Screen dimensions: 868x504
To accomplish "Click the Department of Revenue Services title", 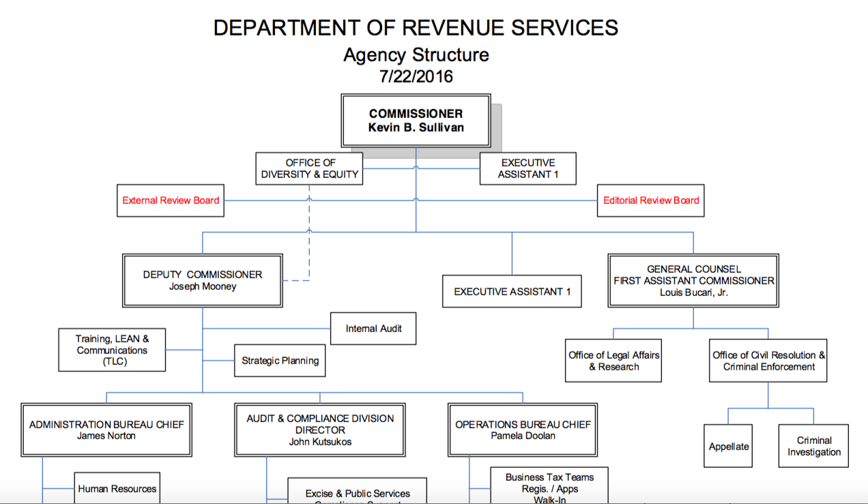I will click(x=416, y=28).
